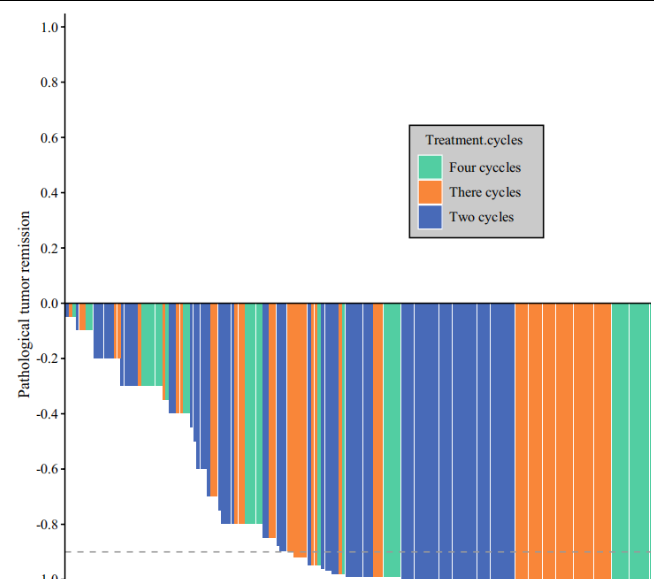Click the 'Treatment.cycles' legend title

(473, 140)
